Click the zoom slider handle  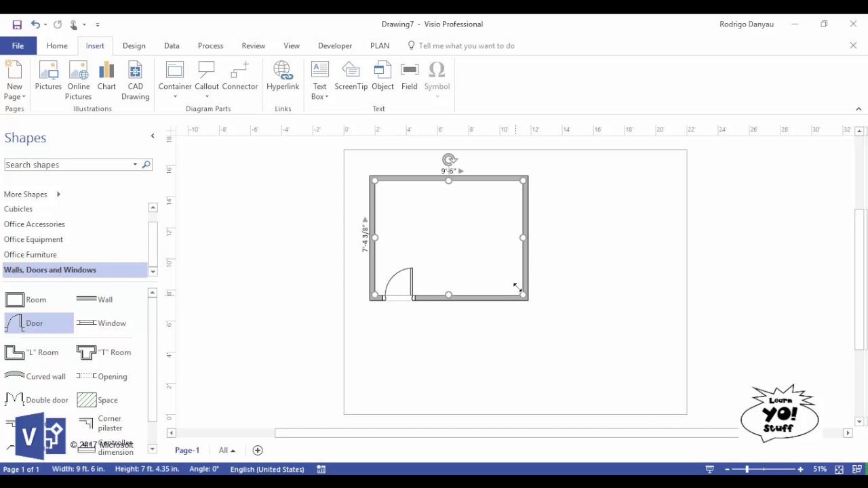[x=747, y=469]
